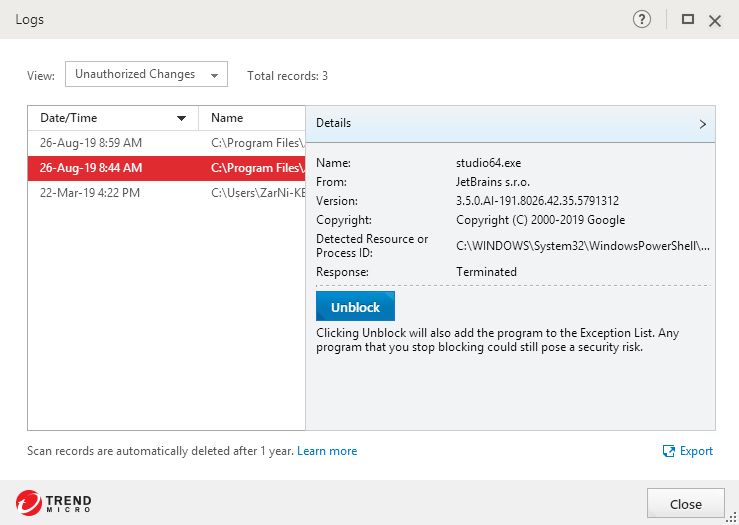The height and width of the screenshot is (525, 739).
Task: Click the Total records: 3 label
Action: click(287, 76)
